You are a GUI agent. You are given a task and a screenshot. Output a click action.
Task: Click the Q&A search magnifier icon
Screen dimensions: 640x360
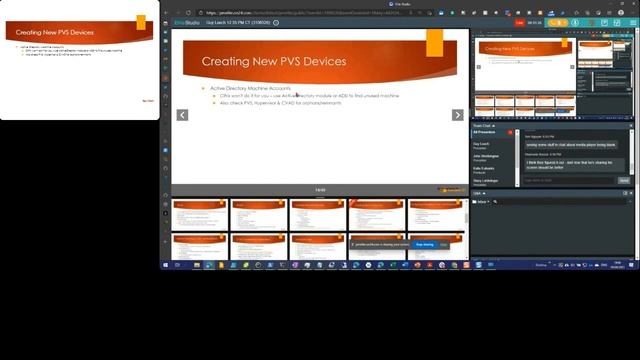495,202
